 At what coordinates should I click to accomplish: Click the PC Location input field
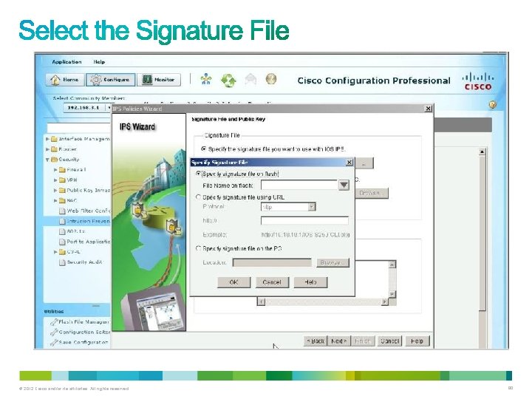tap(272, 262)
